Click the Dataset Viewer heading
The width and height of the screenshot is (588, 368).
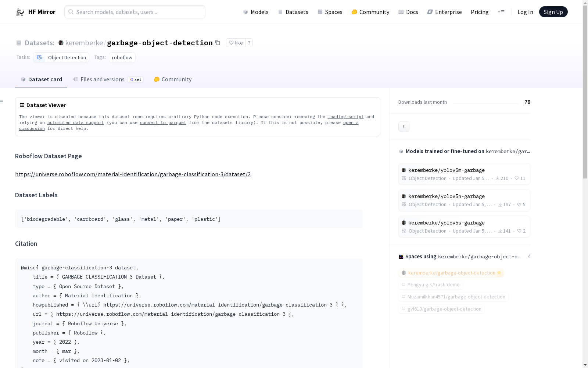(x=46, y=105)
